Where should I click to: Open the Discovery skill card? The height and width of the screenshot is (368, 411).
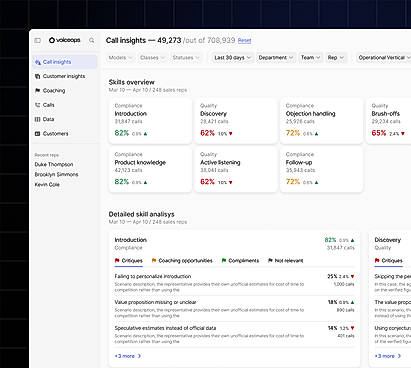tap(236, 121)
